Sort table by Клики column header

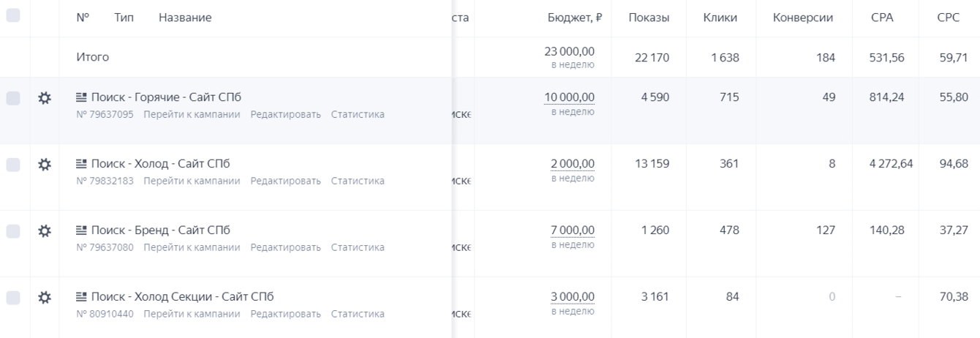coord(720,18)
